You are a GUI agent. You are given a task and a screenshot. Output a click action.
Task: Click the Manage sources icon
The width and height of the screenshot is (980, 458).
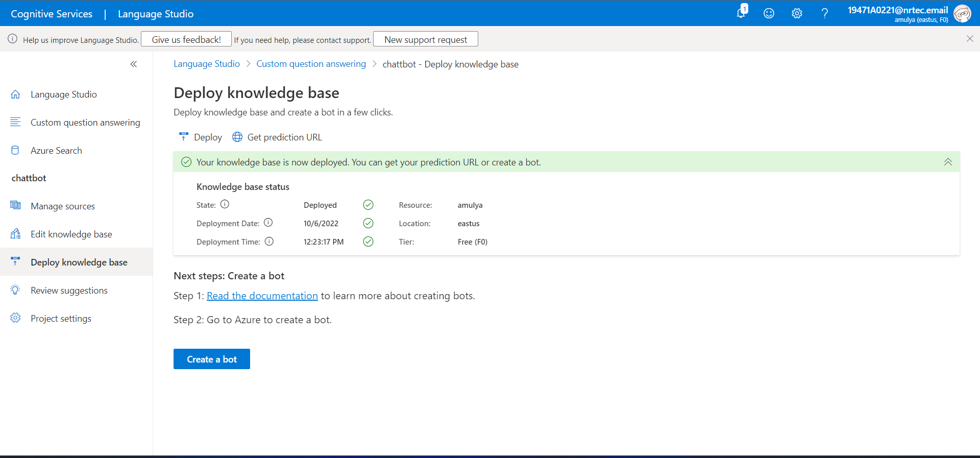(x=15, y=205)
